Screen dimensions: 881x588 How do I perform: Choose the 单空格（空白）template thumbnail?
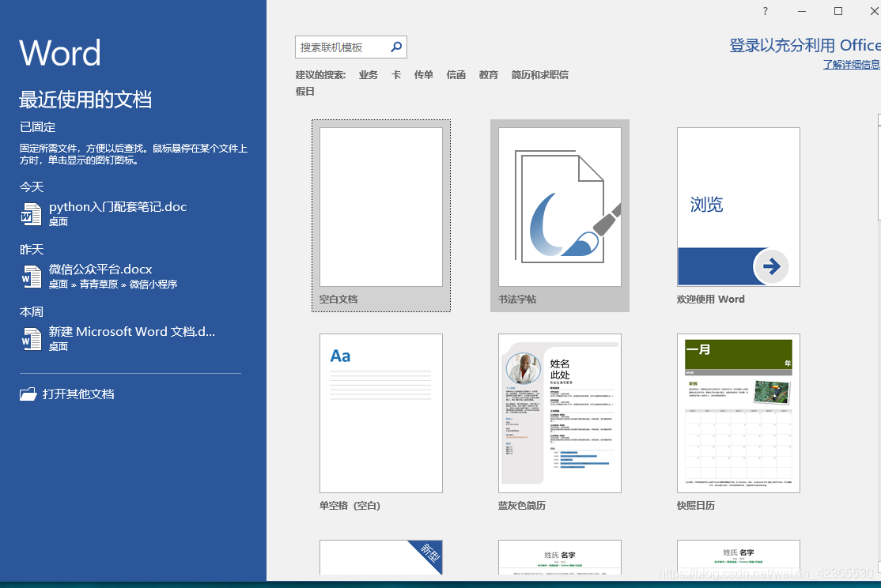point(381,413)
